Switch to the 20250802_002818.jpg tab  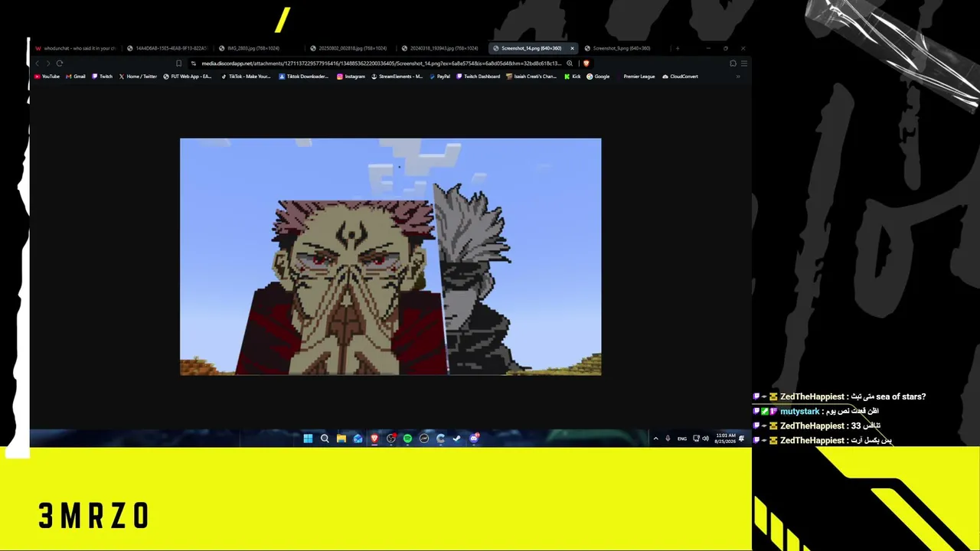tap(351, 48)
